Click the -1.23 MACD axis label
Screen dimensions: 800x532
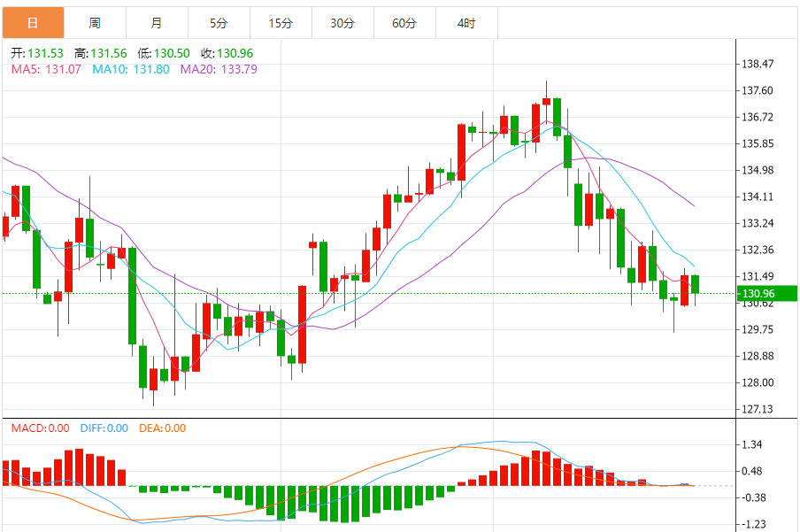752,524
